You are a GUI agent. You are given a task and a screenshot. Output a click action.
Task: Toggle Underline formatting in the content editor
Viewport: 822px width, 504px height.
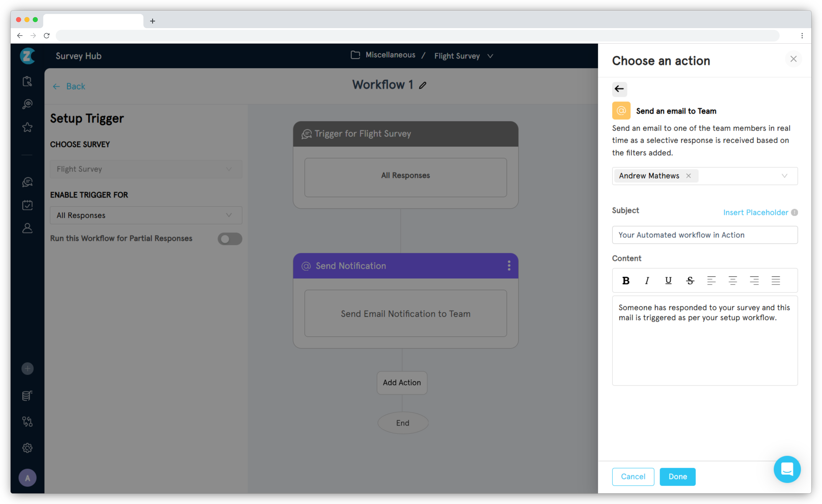pyautogui.click(x=669, y=280)
